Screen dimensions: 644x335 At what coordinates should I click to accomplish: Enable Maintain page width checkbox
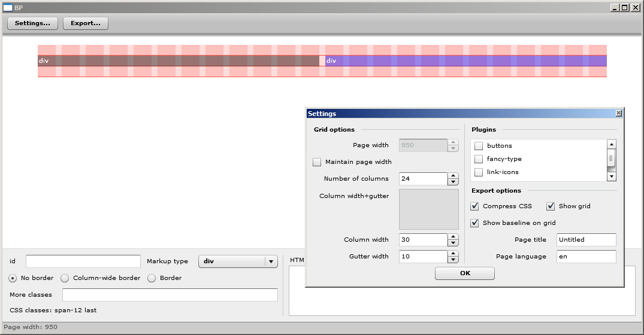317,162
